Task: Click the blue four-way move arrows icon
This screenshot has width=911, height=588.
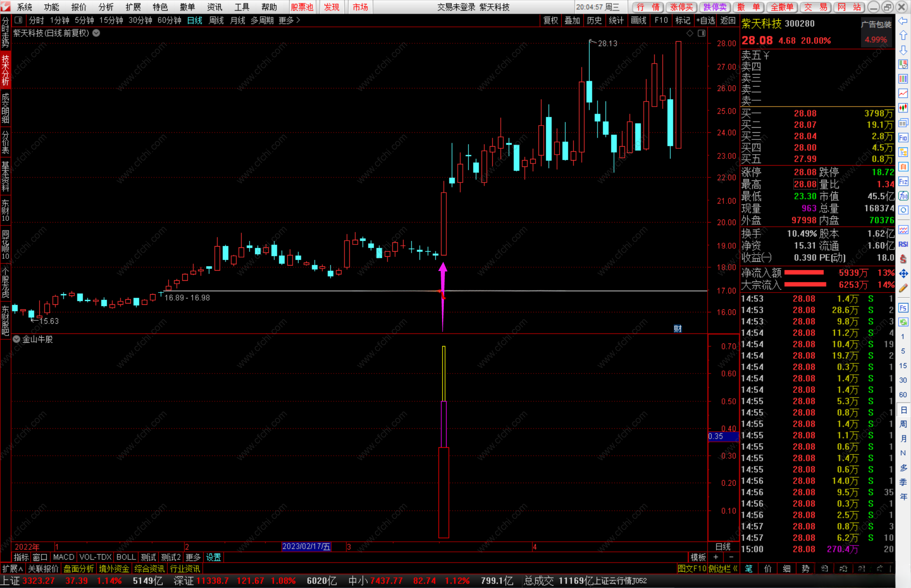Action: click(x=903, y=274)
